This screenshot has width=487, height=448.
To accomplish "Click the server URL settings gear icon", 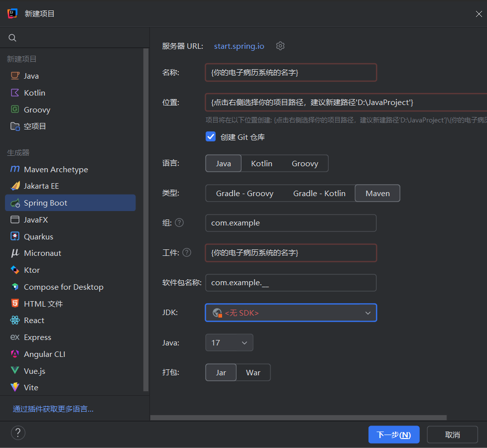I will coord(280,46).
